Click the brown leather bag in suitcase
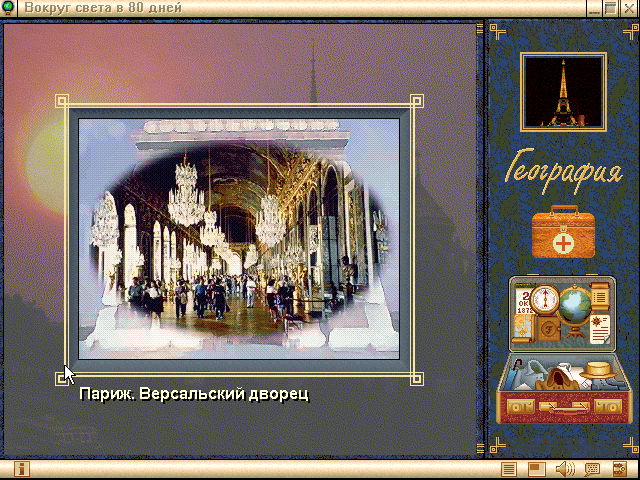The width and height of the screenshot is (640, 480). 557,379
